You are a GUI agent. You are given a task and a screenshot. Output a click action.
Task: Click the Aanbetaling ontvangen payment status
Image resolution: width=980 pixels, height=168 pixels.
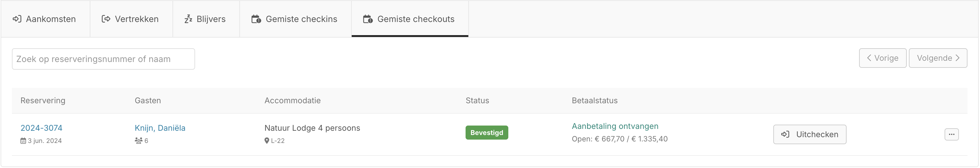click(x=615, y=126)
